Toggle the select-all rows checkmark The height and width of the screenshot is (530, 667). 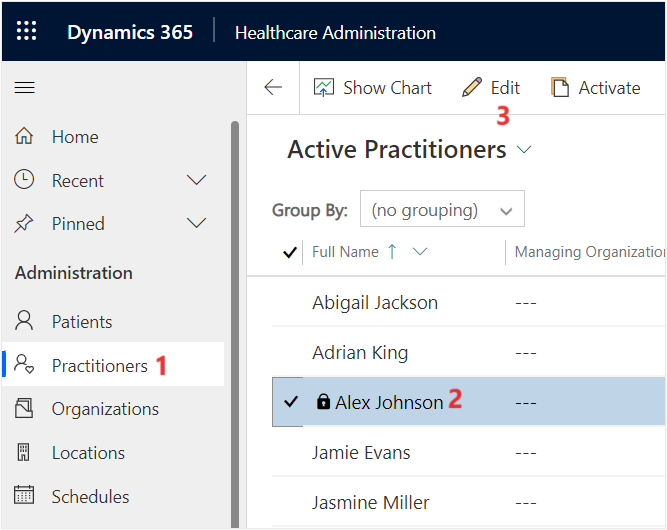tap(290, 253)
